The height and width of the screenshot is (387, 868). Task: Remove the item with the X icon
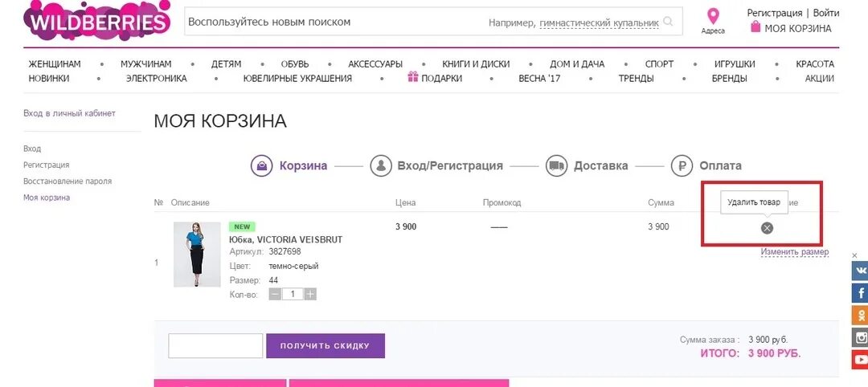coord(767,228)
